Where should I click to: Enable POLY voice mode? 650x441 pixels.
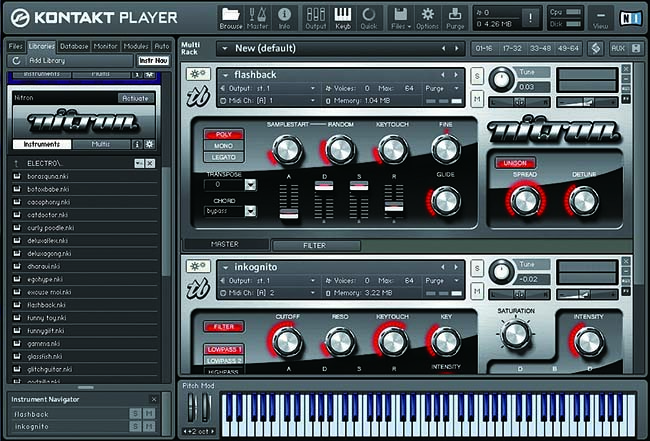(x=223, y=134)
